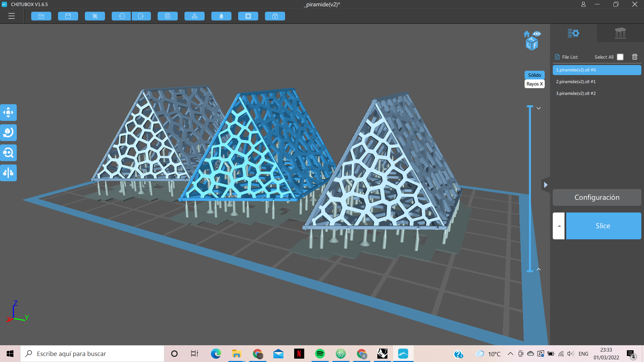Click the 23:33 clock on taskbar
Screen dimensions: 644x362
coord(606,354)
